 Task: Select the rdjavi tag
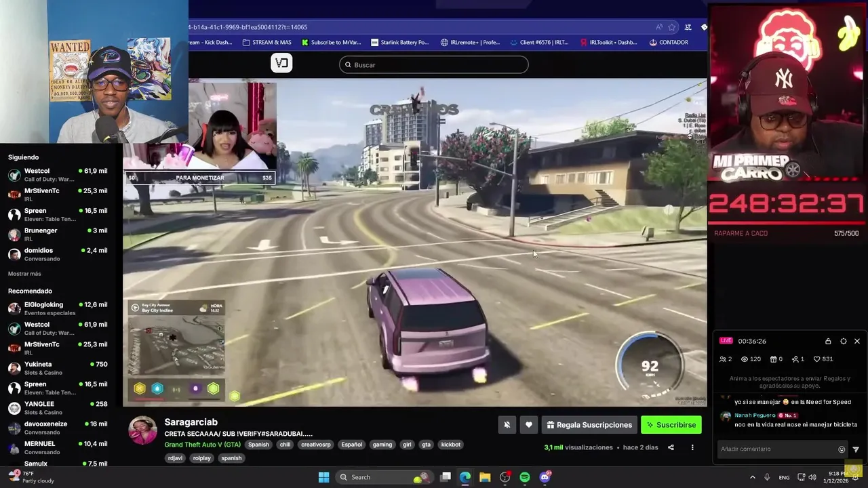[175, 458]
